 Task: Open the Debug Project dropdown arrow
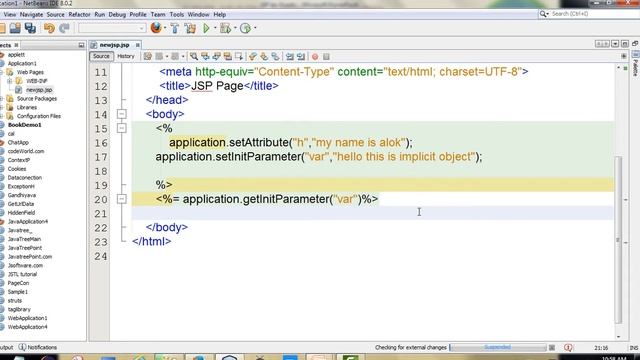coord(235,28)
